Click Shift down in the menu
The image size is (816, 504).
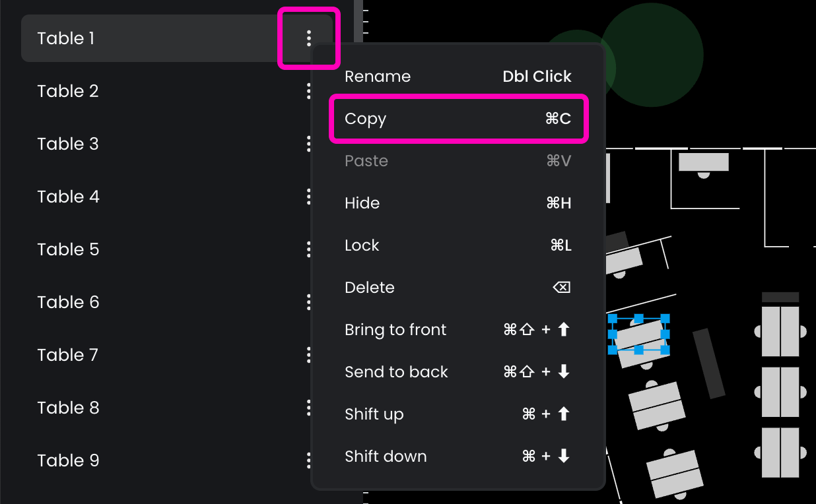point(458,457)
